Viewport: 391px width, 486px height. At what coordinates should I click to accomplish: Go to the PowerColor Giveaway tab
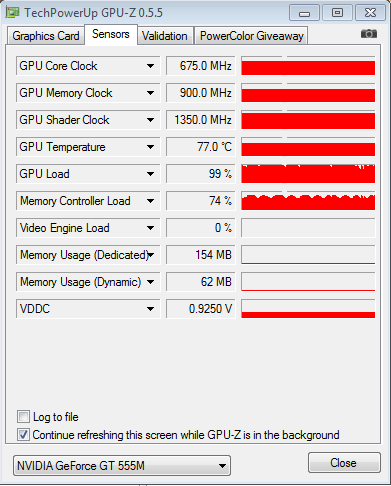[x=251, y=36]
